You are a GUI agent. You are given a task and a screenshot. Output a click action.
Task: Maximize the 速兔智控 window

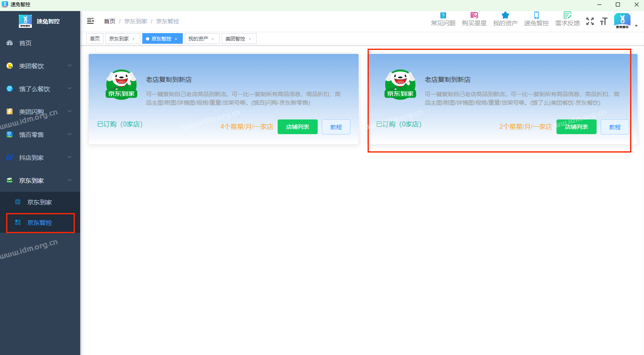[618, 4]
